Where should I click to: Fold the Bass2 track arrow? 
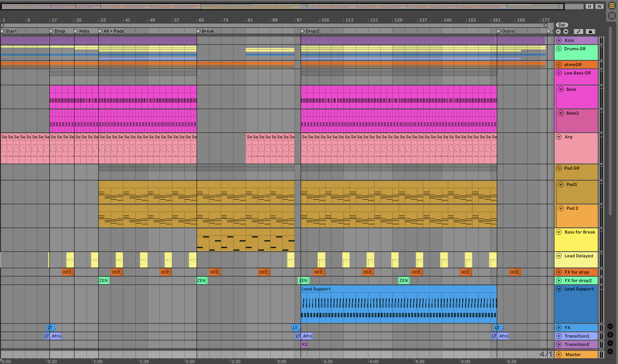pyautogui.click(x=561, y=113)
